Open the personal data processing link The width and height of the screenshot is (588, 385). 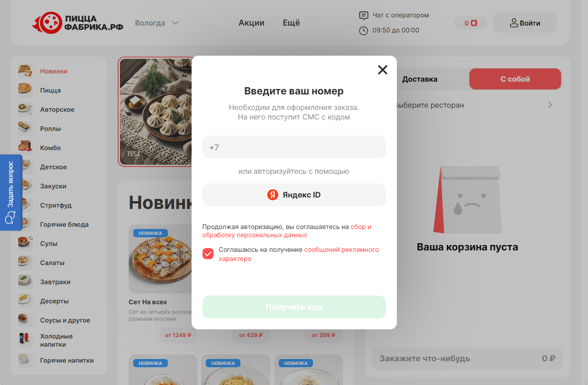point(287,231)
